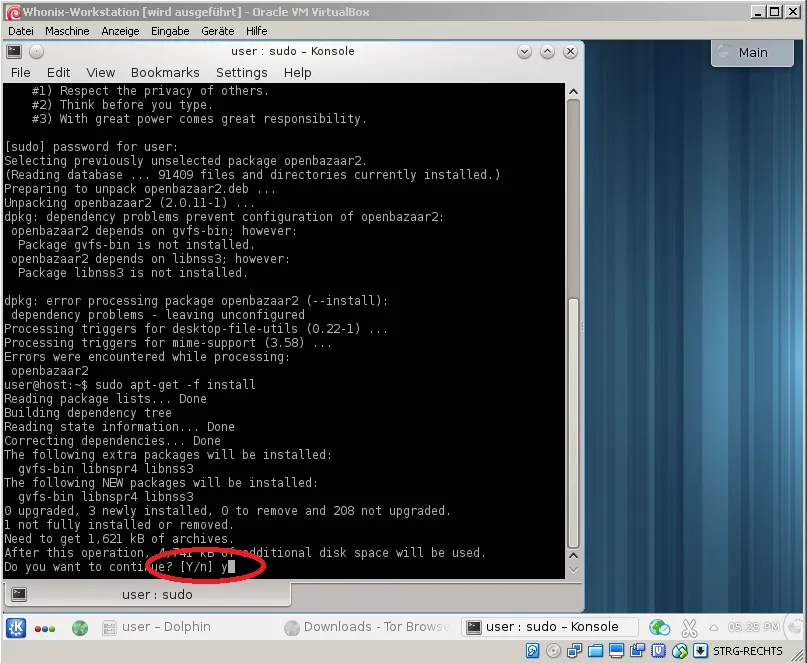Screen dimensions: 807x663
Task: Select user : sudo – Konsole taskbar entry
Action: 549,627
